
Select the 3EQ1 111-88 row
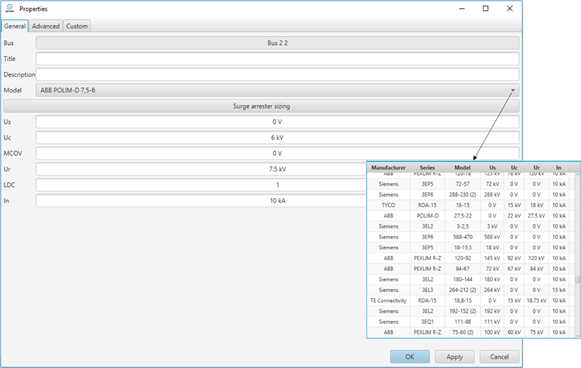[x=471, y=322]
